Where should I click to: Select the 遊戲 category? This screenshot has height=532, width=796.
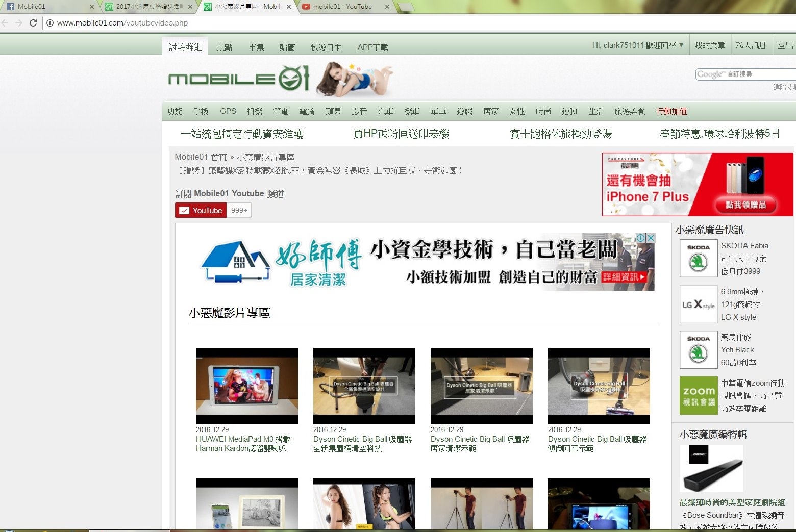[x=464, y=111]
